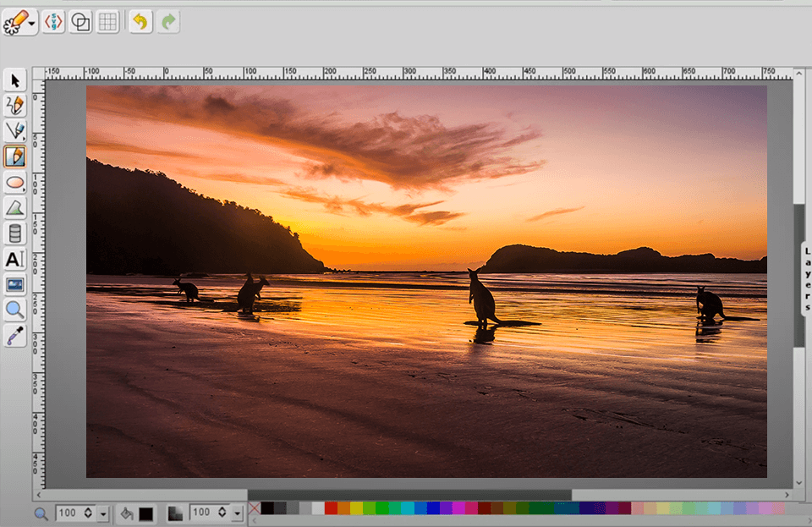Toggle the grid display
Viewport: 812px width, 527px height.
click(x=107, y=23)
